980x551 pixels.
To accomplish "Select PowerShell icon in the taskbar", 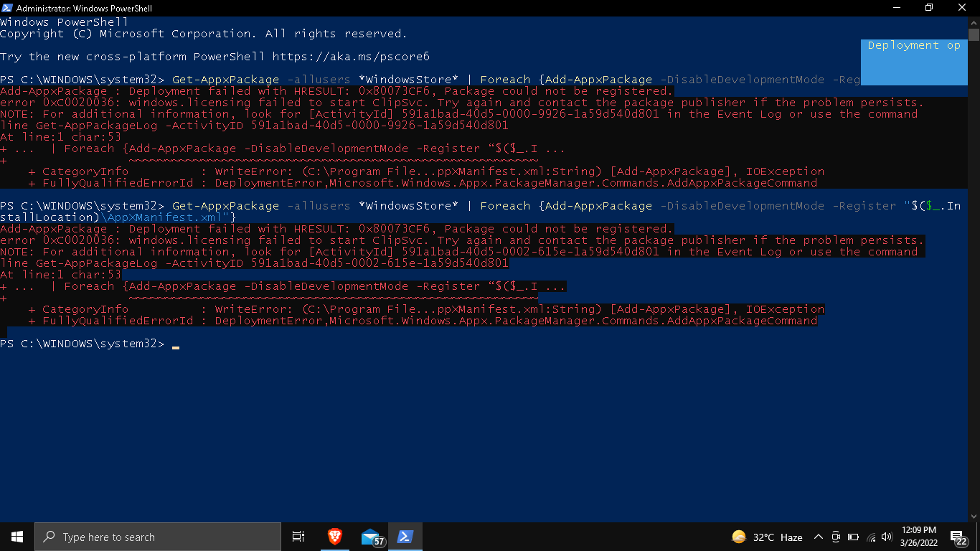I will (405, 537).
